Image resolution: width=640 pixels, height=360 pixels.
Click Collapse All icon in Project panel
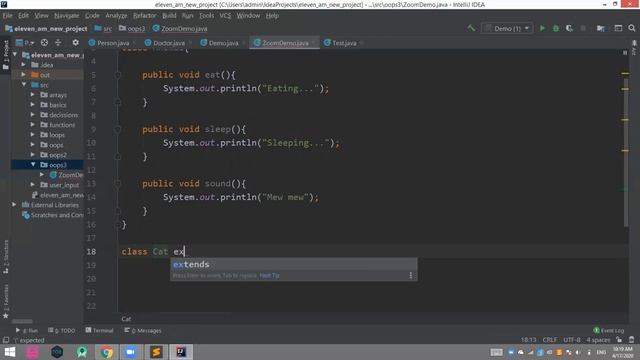[x=58, y=42]
